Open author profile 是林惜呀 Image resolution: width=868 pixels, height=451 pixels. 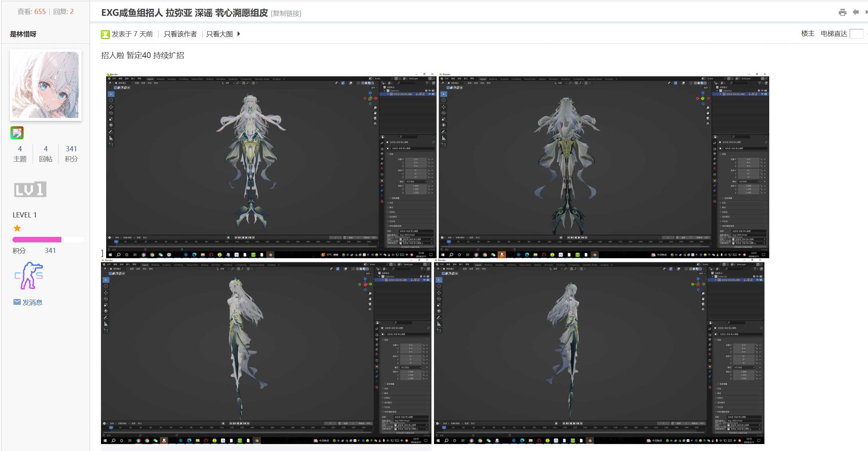pyautogui.click(x=23, y=34)
